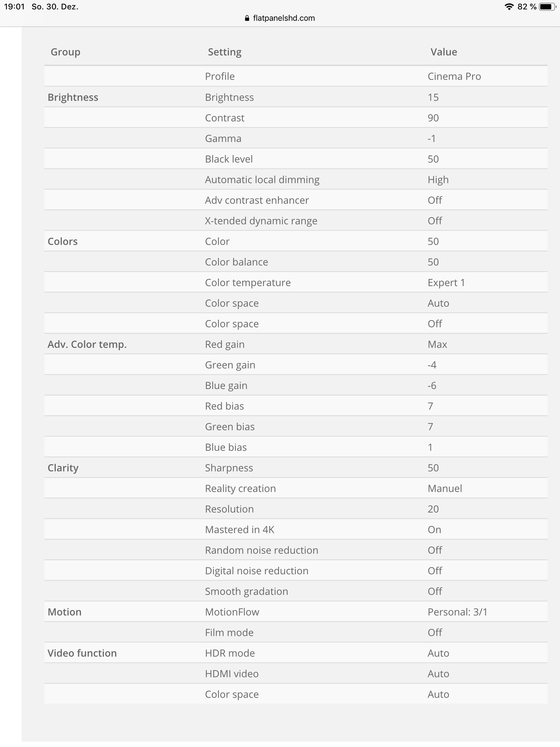Tap the Adv. Color temp. group label

(x=87, y=345)
